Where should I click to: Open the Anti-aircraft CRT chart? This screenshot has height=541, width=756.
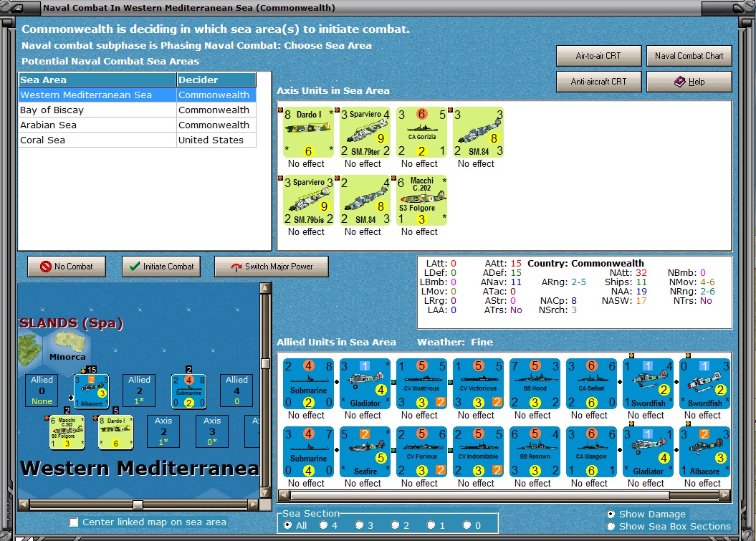598,82
